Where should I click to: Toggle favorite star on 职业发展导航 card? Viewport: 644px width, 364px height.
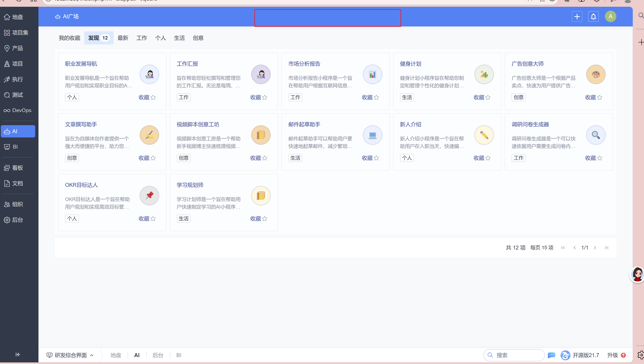tap(153, 97)
